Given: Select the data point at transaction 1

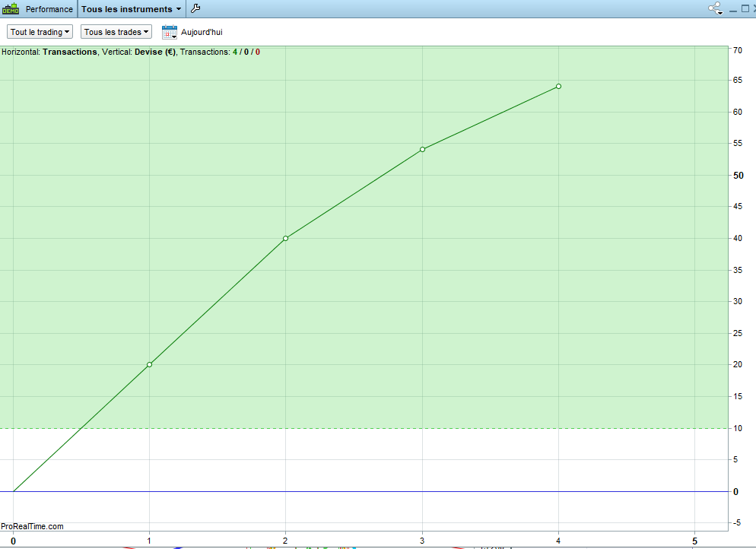Looking at the screenshot, I should [150, 364].
